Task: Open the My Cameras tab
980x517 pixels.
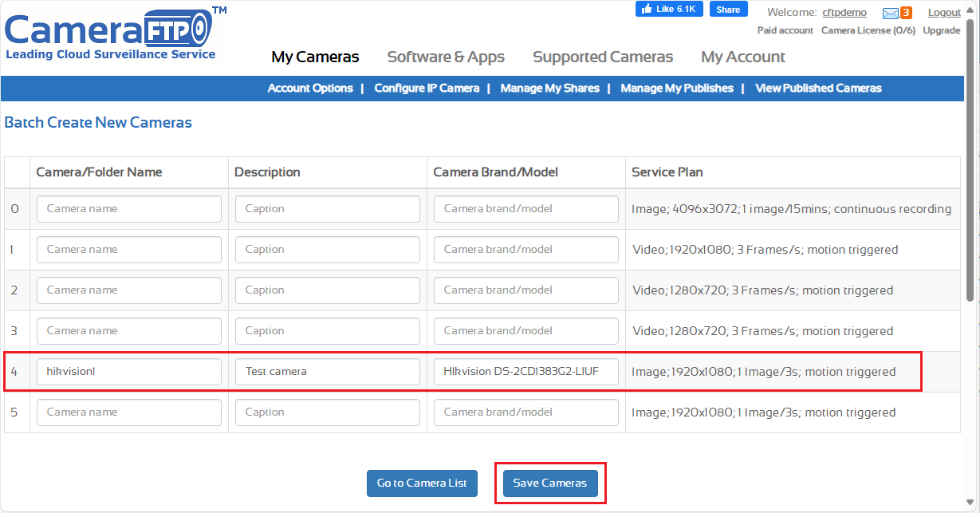Action: 315,57
